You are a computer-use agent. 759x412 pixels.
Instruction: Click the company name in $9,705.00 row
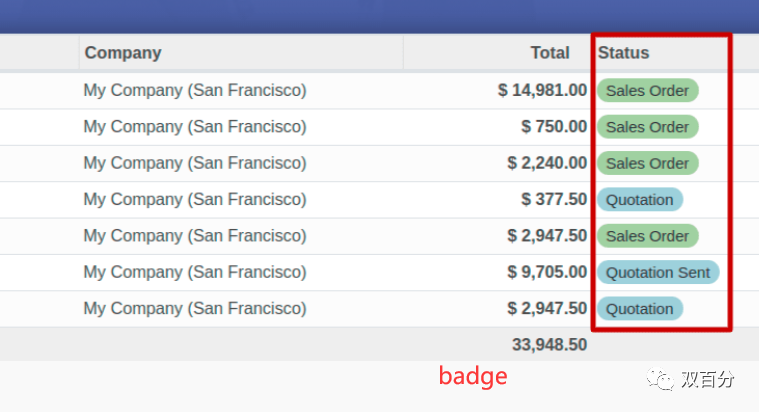pyautogui.click(x=195, y=272)
